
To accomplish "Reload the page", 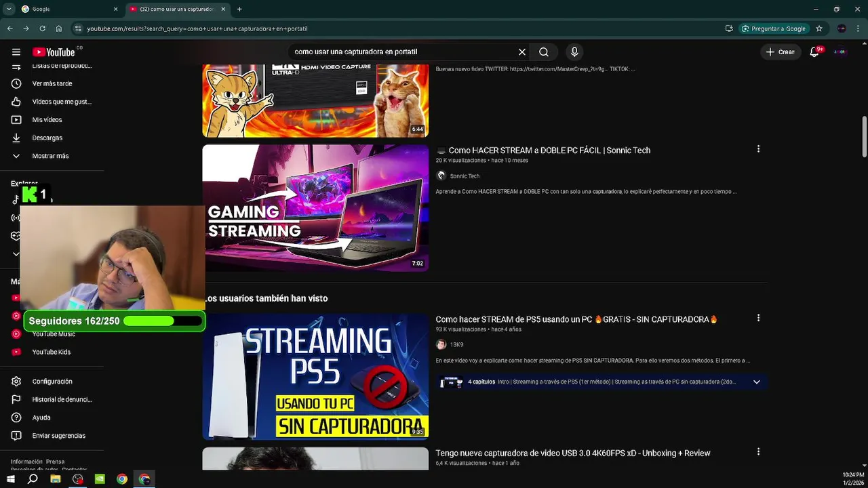I will [42, 28].
